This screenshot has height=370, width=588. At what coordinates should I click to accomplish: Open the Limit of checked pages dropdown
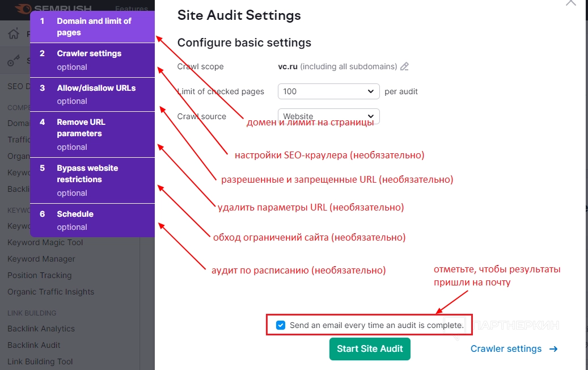tap(328, 91)
